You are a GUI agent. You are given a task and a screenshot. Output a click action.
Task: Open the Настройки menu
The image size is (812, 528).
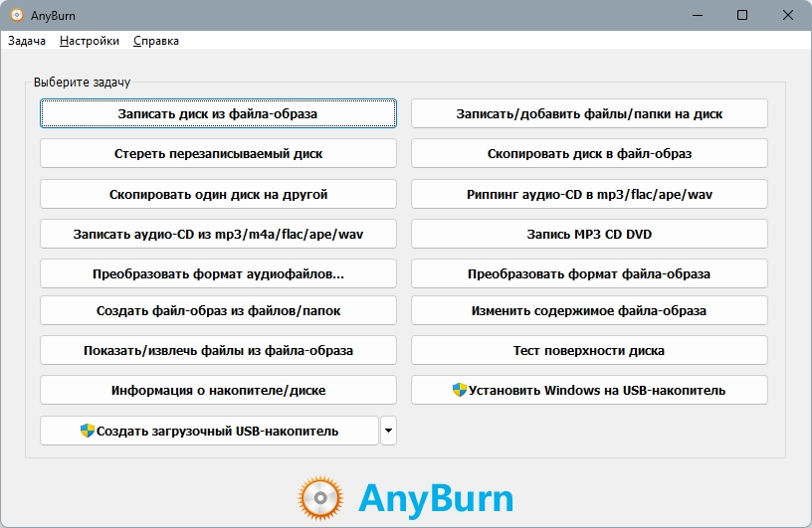(x=90, y=41)
